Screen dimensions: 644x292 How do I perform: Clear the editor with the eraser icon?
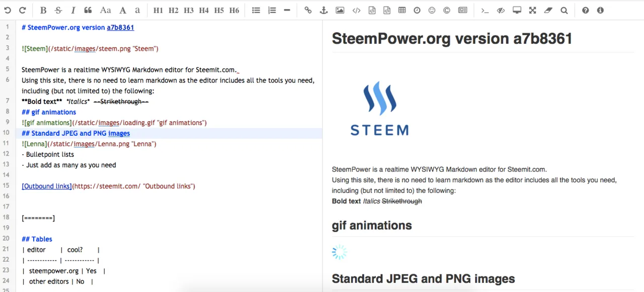pyautogui.click(x=548, y=10)
